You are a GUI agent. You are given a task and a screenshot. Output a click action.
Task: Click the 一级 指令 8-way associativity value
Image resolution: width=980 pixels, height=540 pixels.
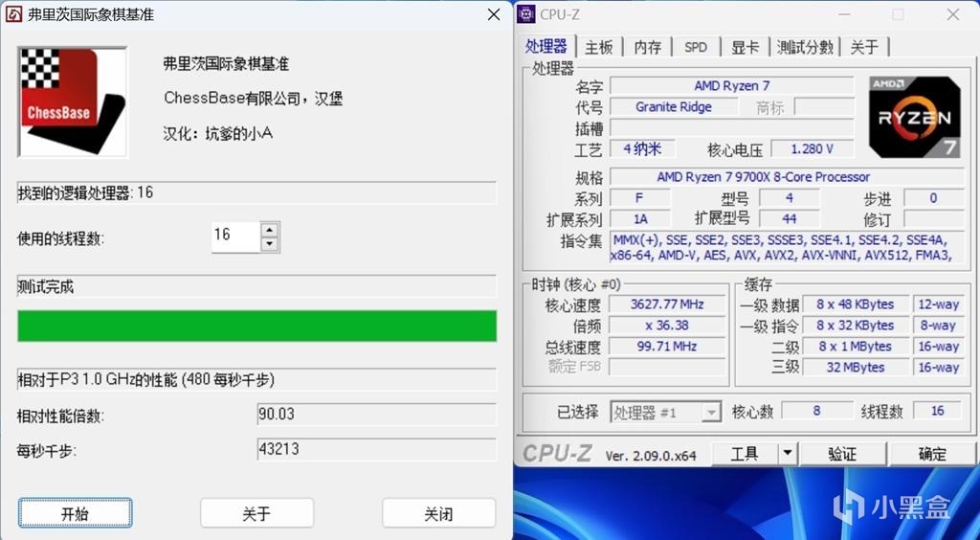938,326
